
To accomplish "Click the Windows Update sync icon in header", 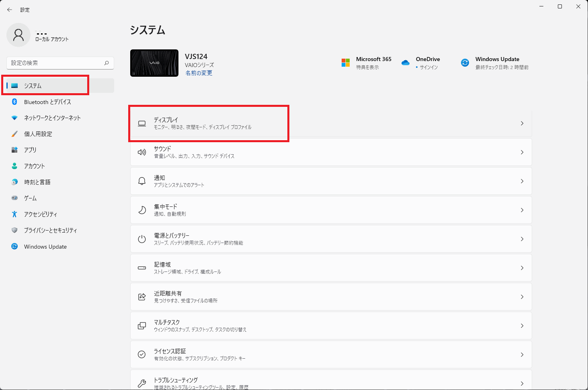I will tap(465, 63).
